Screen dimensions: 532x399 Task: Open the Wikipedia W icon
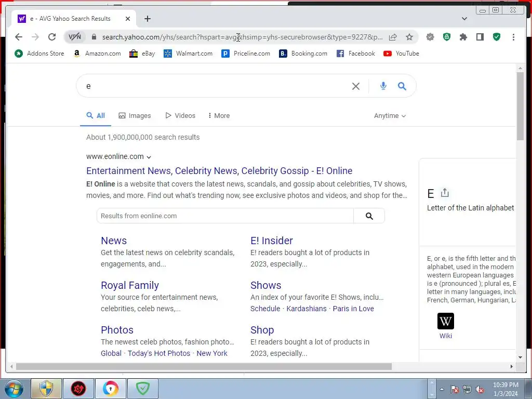[x=445, y=321]
